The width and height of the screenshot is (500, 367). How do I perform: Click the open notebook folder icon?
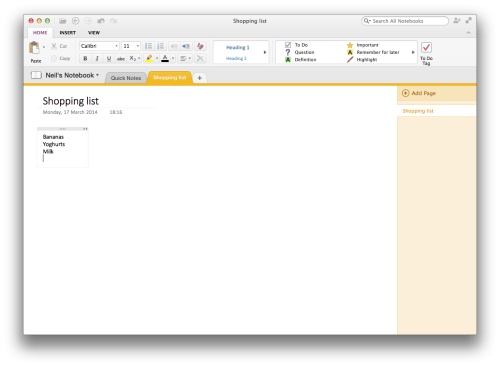click(63, 21)
